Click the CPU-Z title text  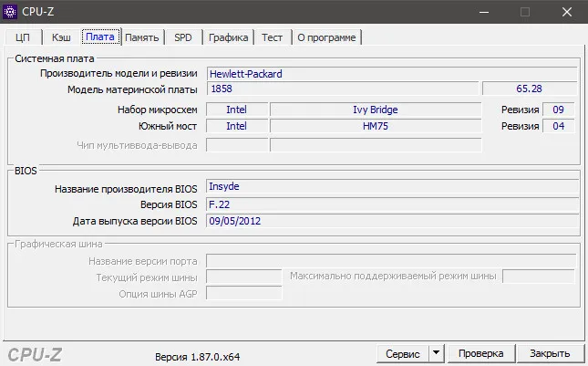click(38, 12)
